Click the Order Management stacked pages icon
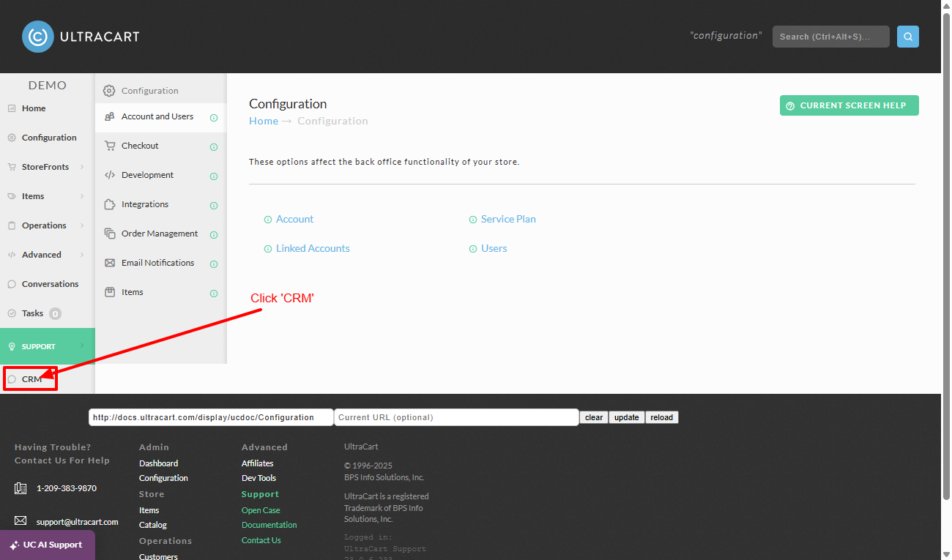The image size is (952, 560). [x=110, y=234]
